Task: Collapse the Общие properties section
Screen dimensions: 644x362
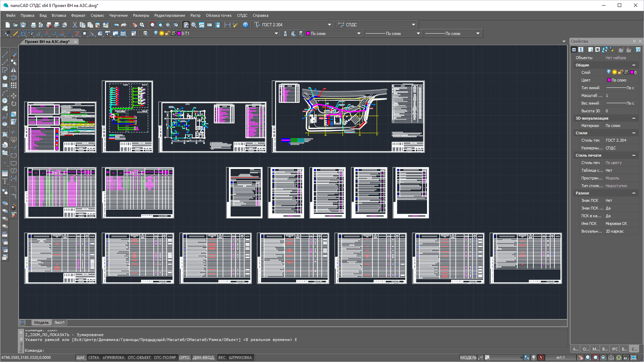Action: (633, 65)
